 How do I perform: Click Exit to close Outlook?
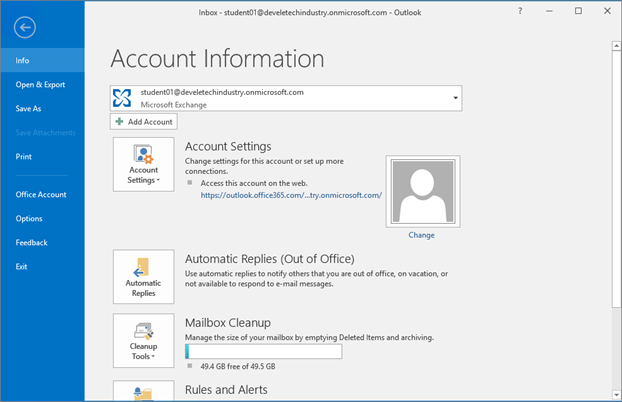tap(21, 266)
